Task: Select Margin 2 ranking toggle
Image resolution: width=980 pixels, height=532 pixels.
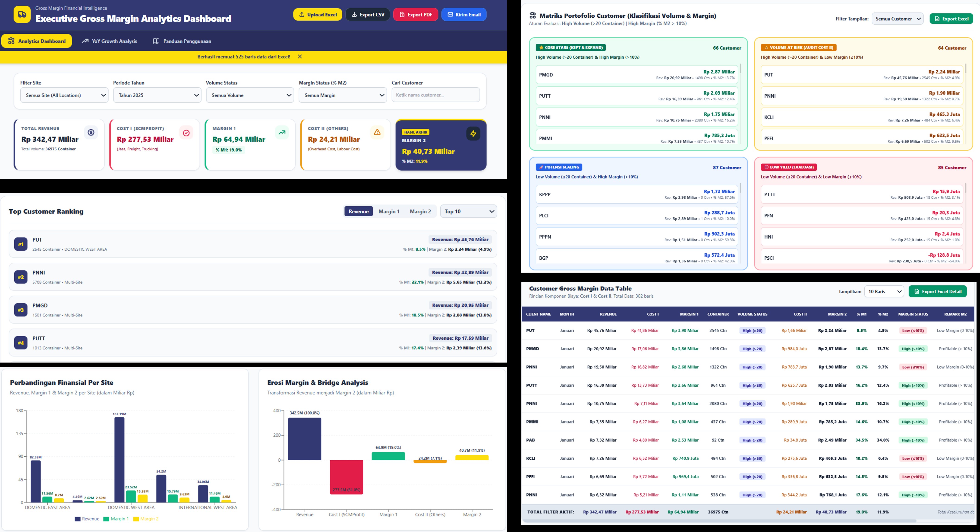Action: tap(420, 211)
